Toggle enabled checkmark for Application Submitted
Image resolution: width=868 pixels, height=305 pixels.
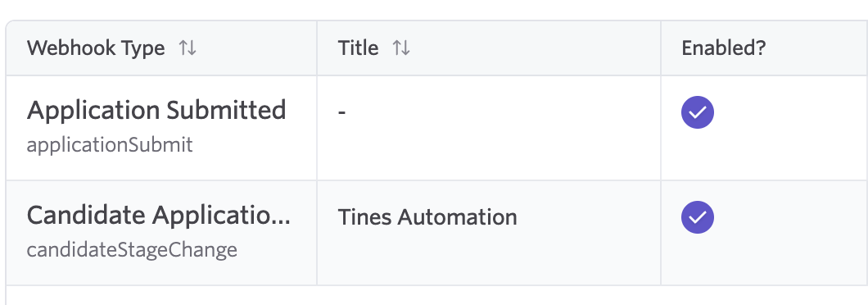click(698, 112)
